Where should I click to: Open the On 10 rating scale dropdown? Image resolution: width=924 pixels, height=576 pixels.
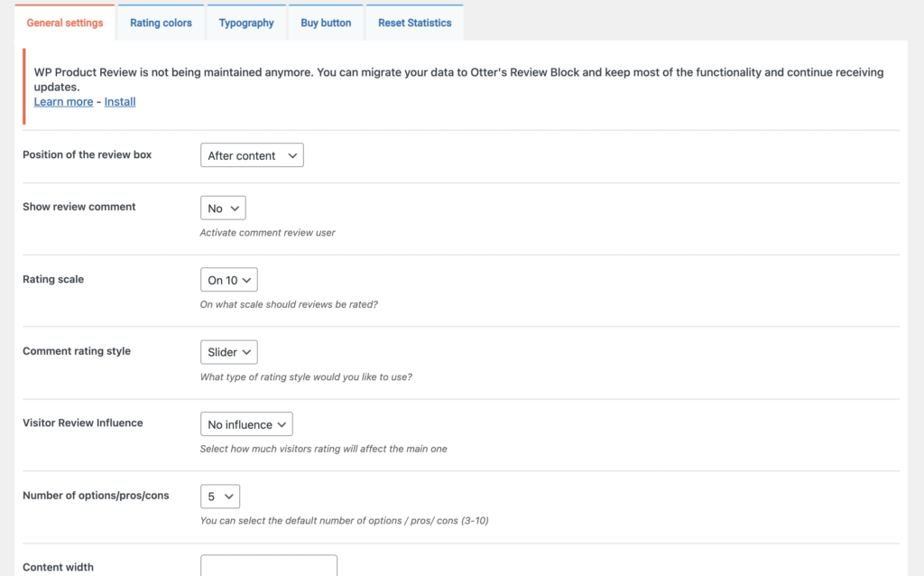coord(228,280)
